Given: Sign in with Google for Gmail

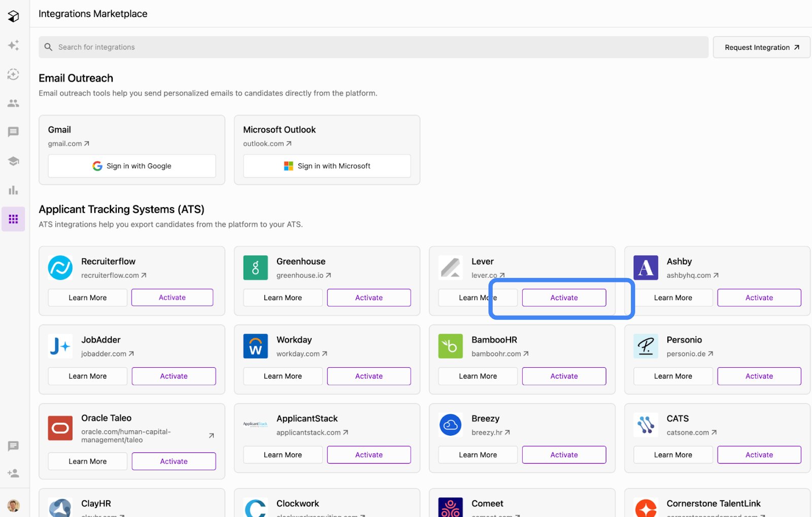Looking at the screenshot, I should 132,166.
